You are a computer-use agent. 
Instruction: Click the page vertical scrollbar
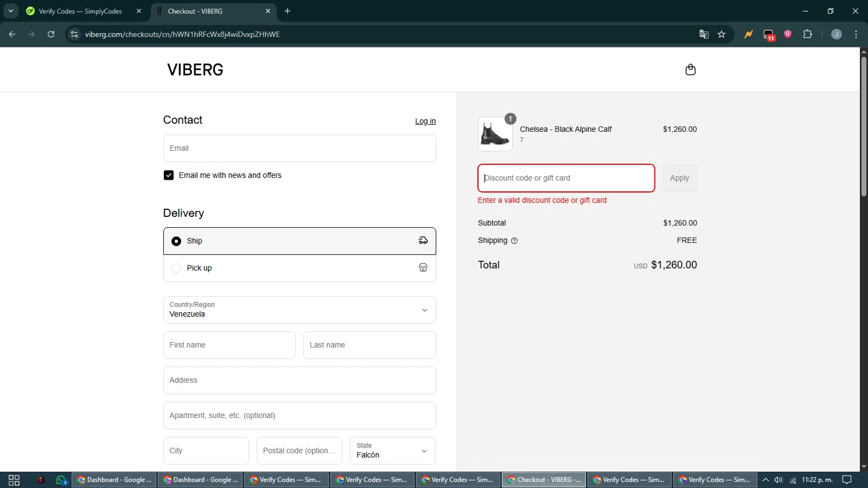point(863,127)
